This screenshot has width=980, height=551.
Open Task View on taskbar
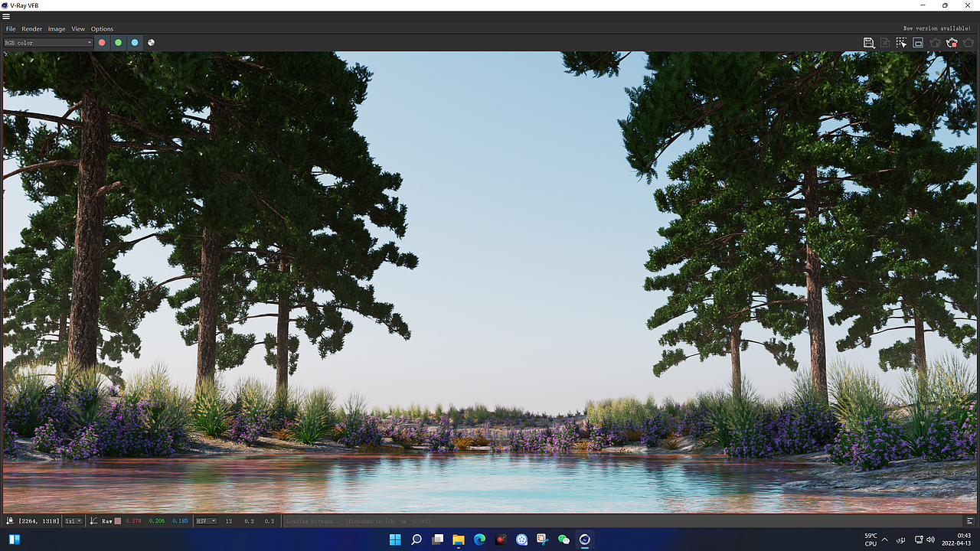tap(437, 540)
